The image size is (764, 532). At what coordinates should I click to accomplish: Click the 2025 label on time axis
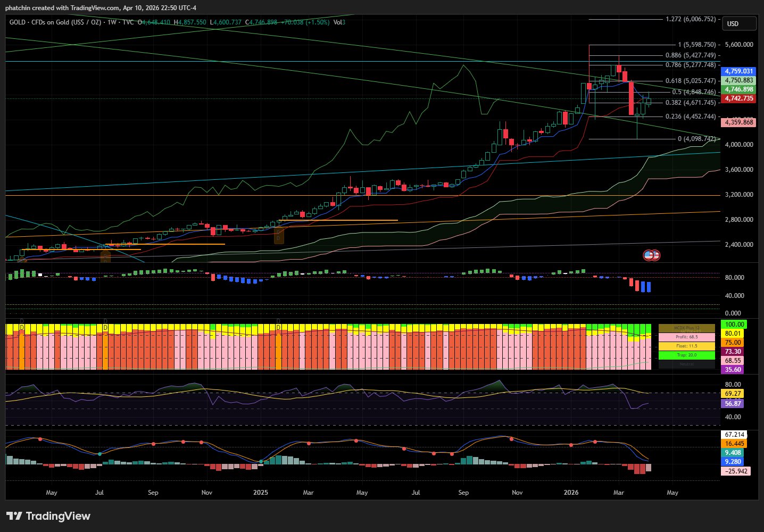tap(261, 493)
